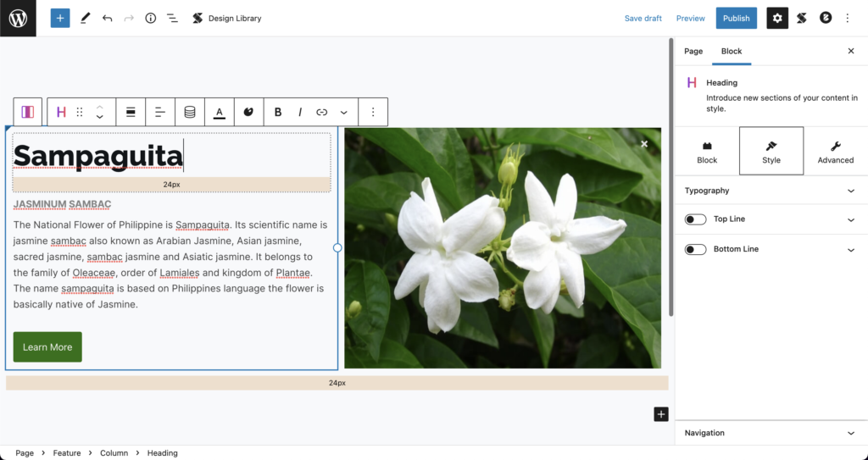Remove the image with the X icon
This screenshot has width=868, height=460.
click(644, 144)
